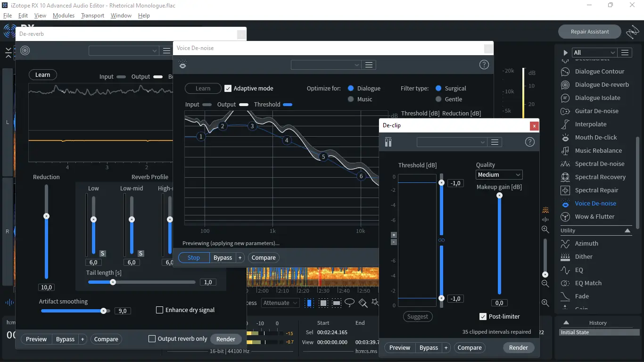Select the lasso selection tool
The image size is (644, 362).
[x=349, y=303]
